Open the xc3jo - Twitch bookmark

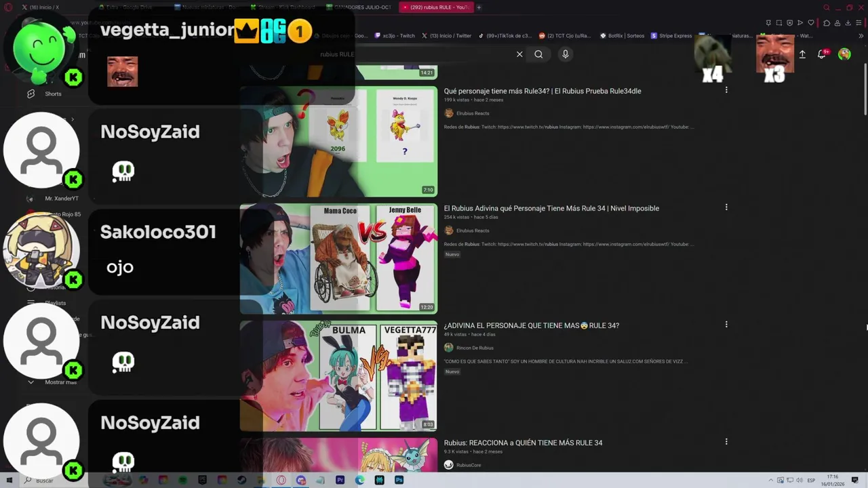point(395,36)
